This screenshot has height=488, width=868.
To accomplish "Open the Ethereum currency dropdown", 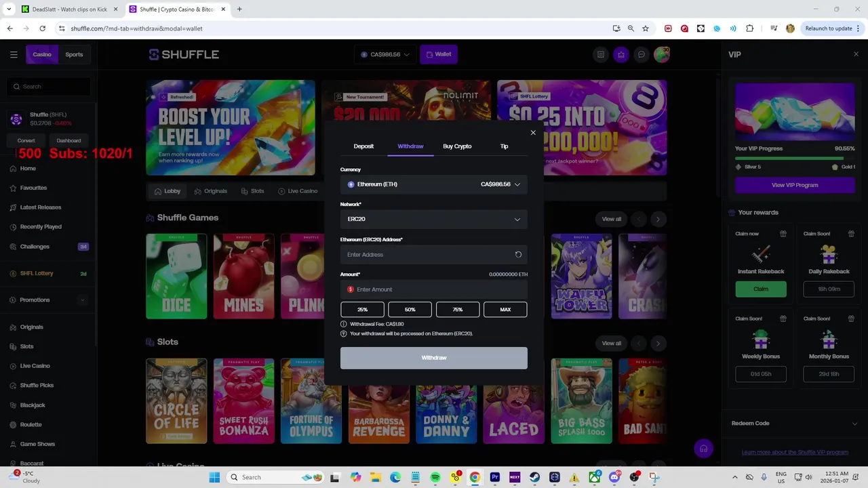I will click(434, 184).
